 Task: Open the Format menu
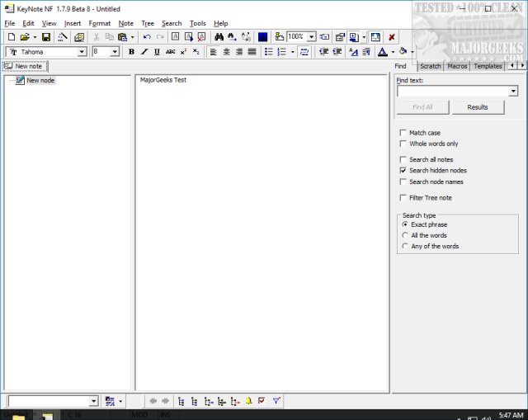click(x=99, y=23)
